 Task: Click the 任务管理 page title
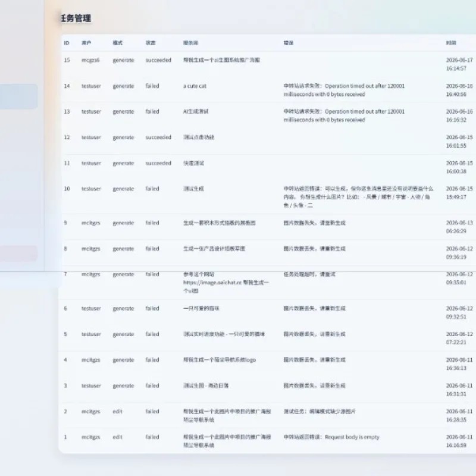(x=76, y=18)
